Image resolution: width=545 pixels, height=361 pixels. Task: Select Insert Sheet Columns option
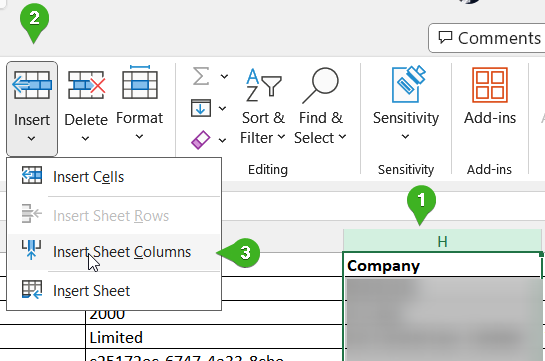[114, 252]
